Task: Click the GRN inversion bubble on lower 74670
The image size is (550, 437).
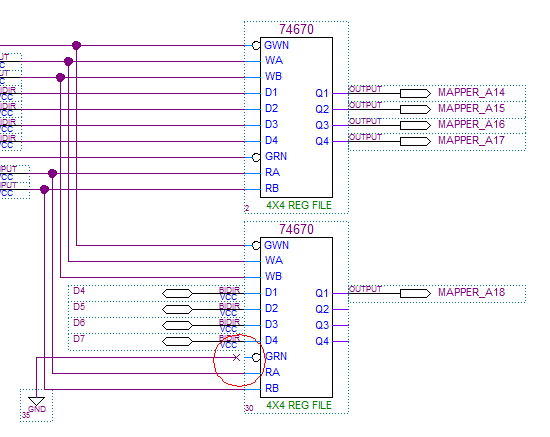Action: (256, 357)
